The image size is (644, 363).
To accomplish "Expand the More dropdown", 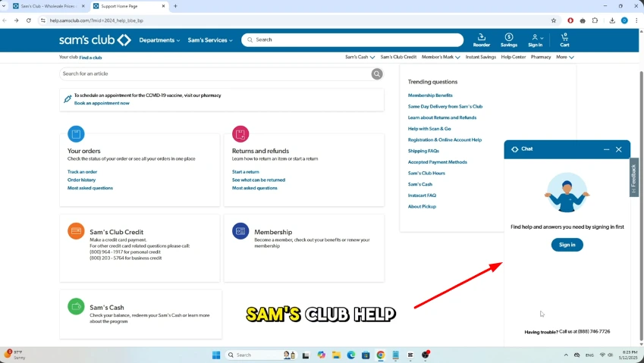I will 564,57.
